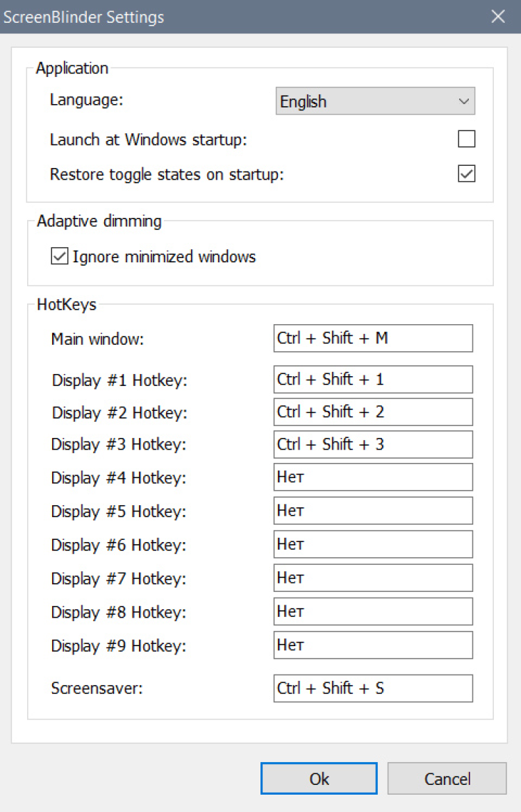Select the Display #1 Hotkey field

pyautogui.click(x=373, y=380)
